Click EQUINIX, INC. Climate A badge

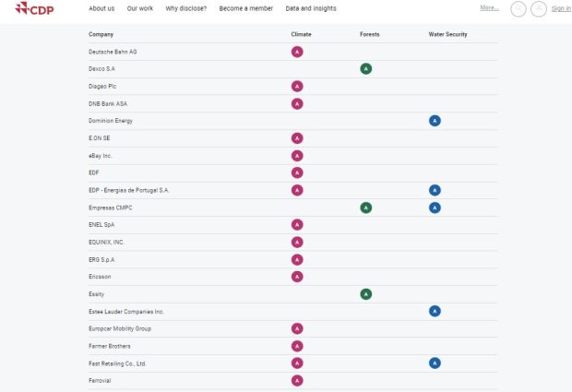click(297, 243)
